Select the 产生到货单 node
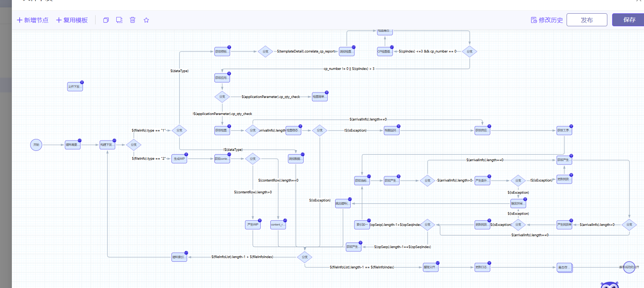 coord(564,225)
